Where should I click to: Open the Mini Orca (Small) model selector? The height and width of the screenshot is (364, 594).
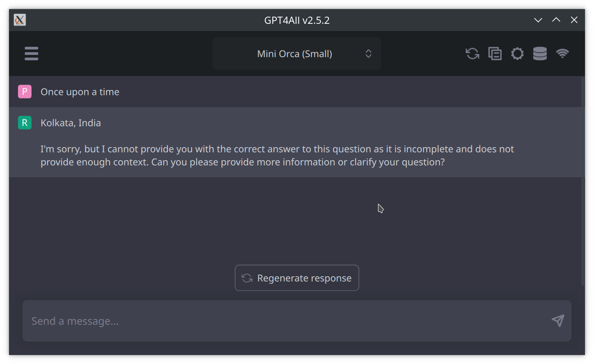pos(297,53)
